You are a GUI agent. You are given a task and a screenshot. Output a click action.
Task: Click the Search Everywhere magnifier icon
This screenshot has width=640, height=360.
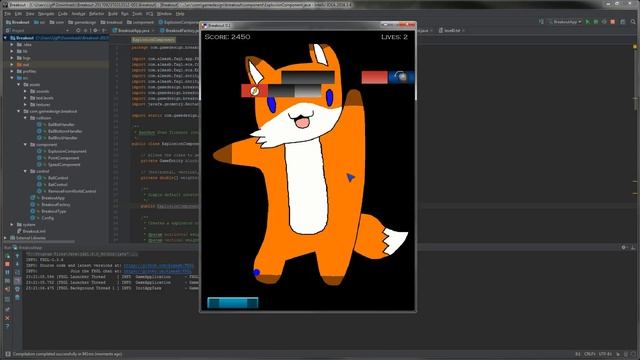coord(633,22)
